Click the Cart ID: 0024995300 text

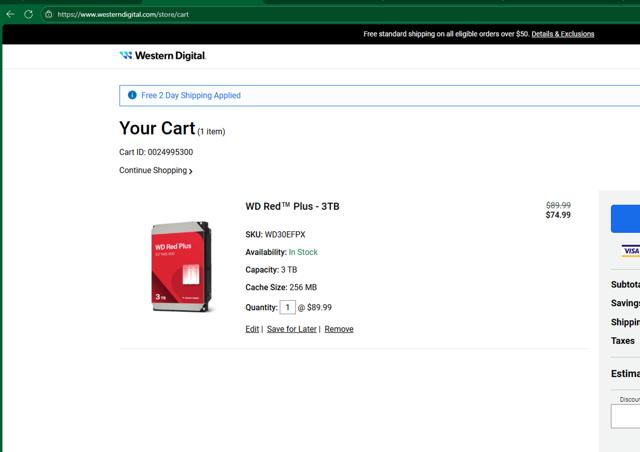click(x=156, y=152)
